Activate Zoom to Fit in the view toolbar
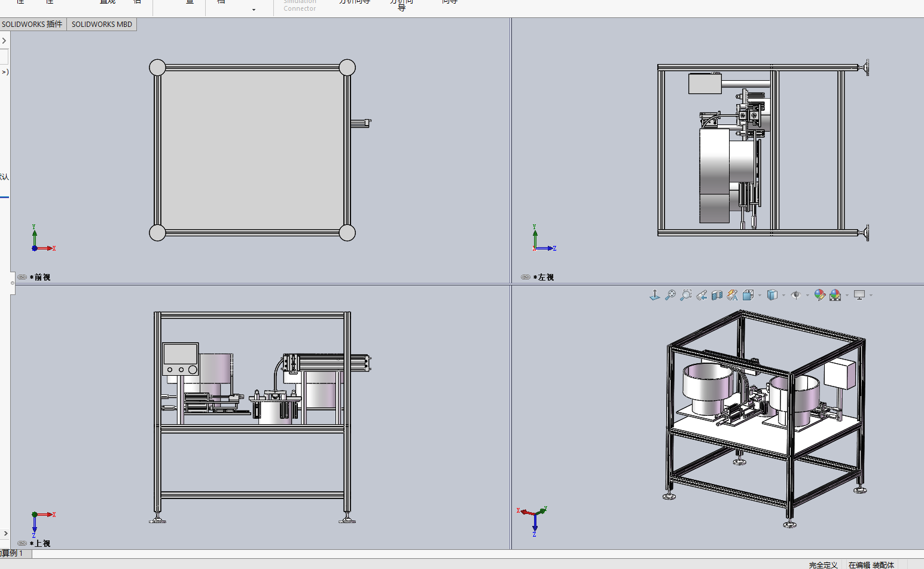The width and height of the screenshot is (924, 569). 670,295
